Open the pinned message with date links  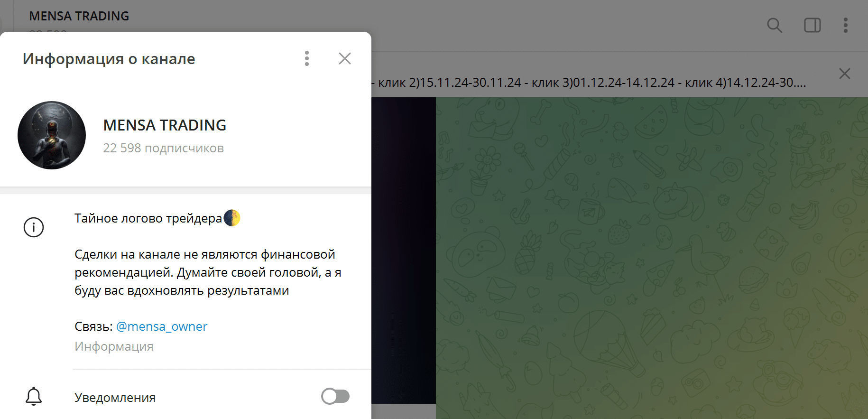[588, 83]
